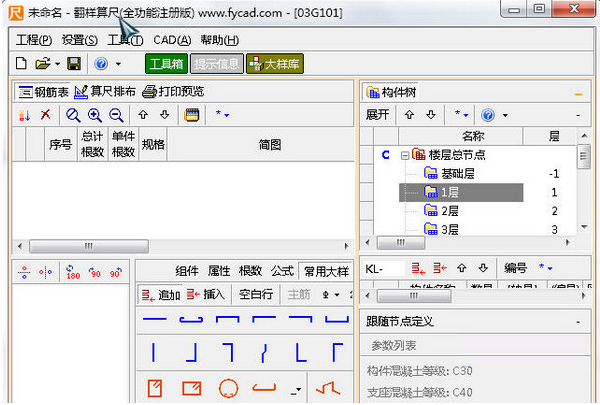
Task: Move row down in rebar table toolbar
Action: 165,115
